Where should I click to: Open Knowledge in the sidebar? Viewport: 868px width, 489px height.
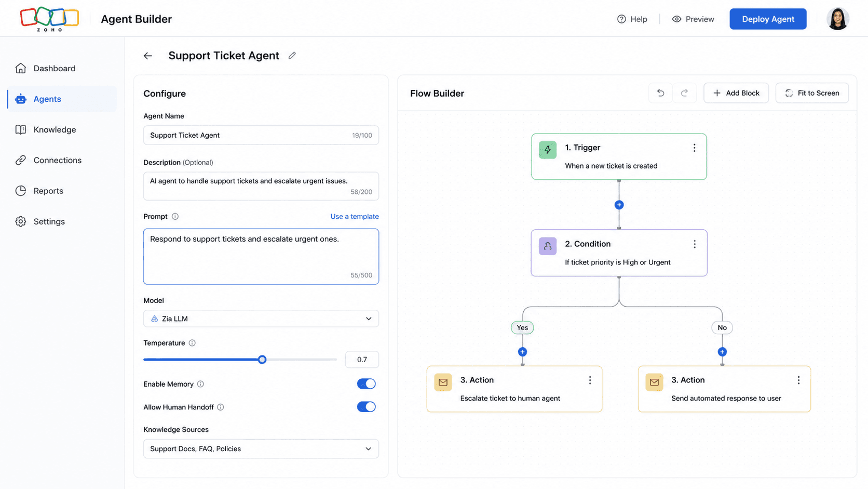[x=62, y=129]
